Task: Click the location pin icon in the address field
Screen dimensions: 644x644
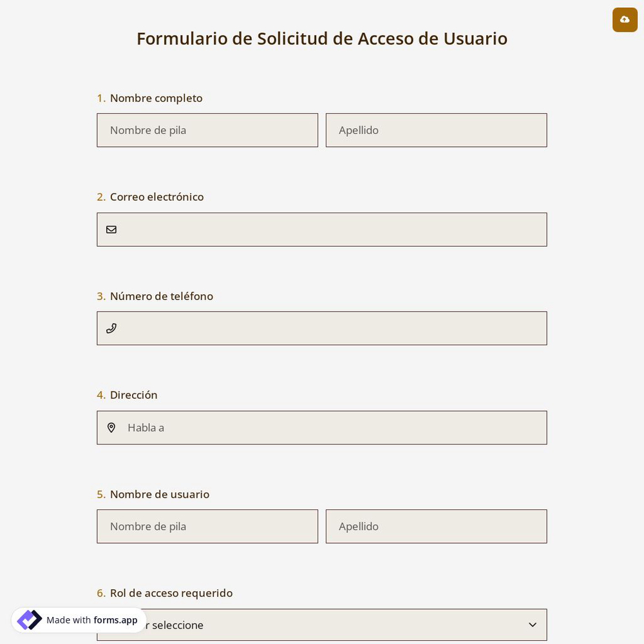Action: pyautogui.click(x=111, y=428)
